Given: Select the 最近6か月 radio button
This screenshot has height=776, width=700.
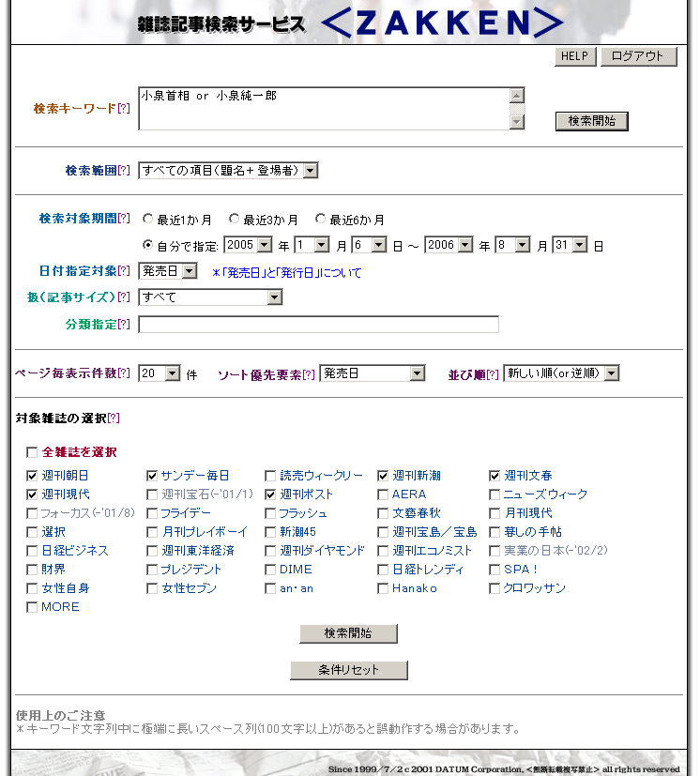Looking at the screenshot, I should tap(320, 219).
